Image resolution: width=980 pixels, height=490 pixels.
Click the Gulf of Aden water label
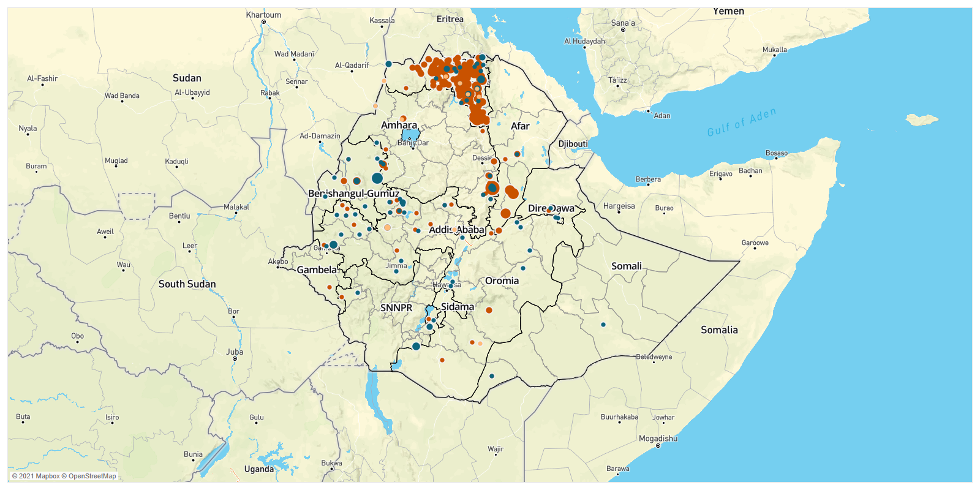coord(741,123)
